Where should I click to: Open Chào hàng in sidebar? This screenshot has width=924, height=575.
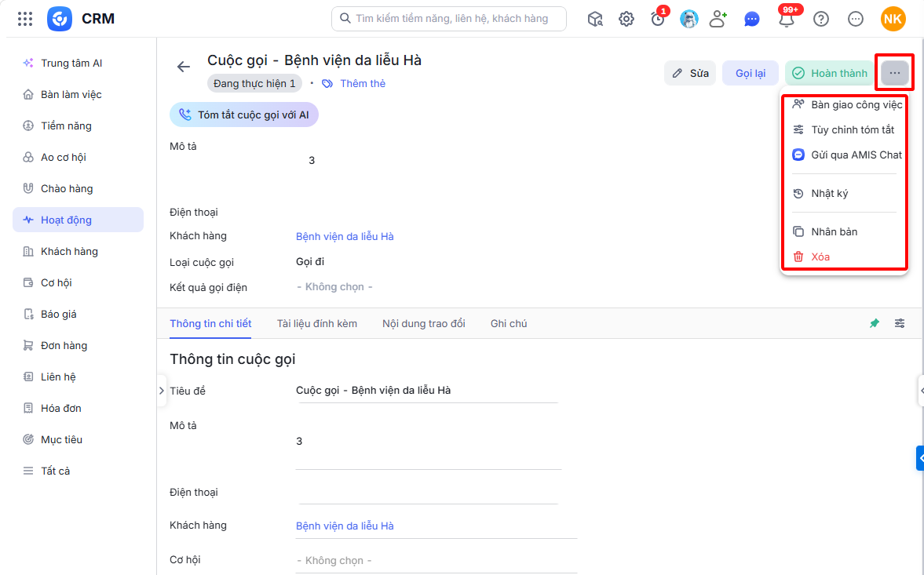[78, 188]
